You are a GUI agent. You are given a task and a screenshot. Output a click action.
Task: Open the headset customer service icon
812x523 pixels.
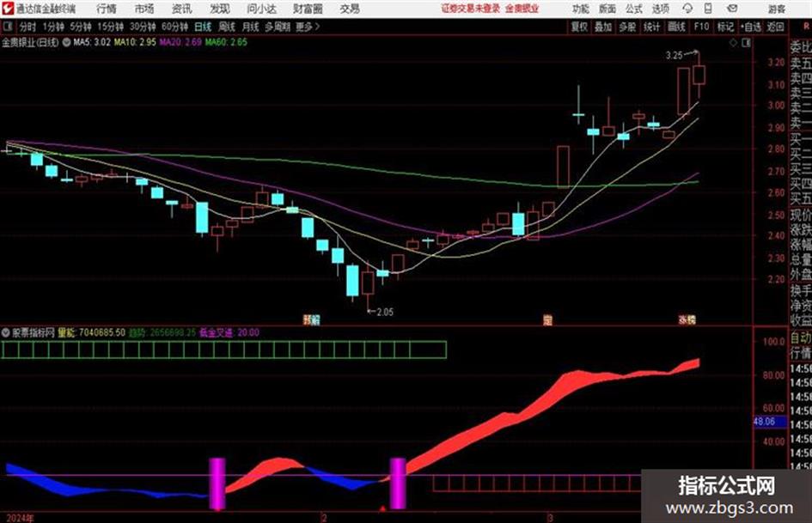tap(687, 9)
